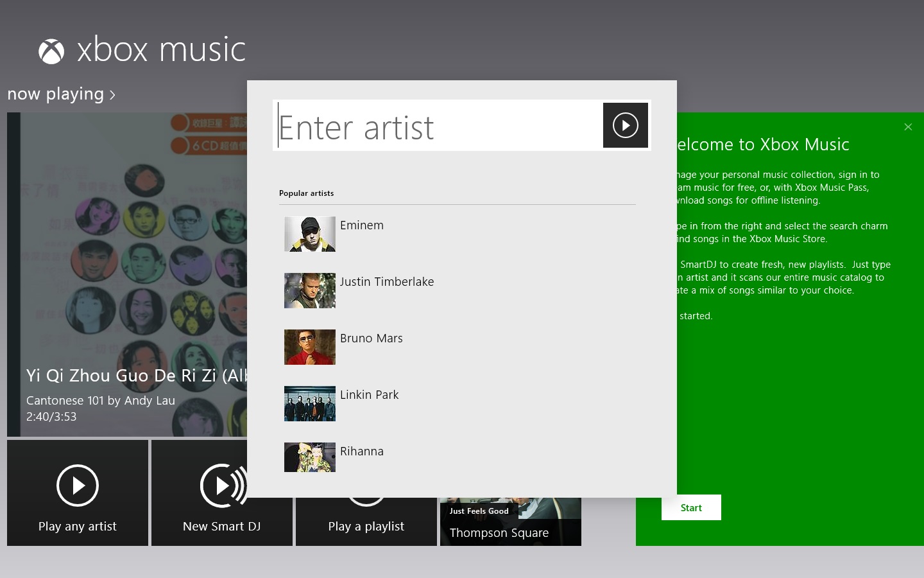924x578 pixels.
Task: Choose Bruno Mars artist name
Action: coord(372,338)
